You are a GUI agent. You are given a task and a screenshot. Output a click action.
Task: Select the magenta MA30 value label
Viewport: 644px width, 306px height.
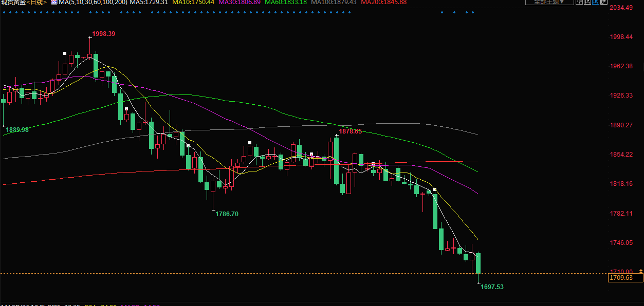(x=240, y=3)
